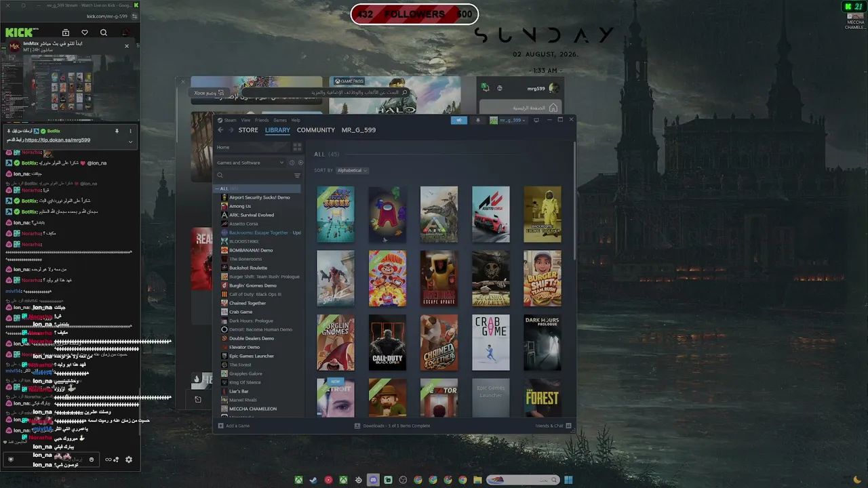Sort library by recent activity clock icon
The height and width of the screenshot is (488, 868).
point(292,163)
